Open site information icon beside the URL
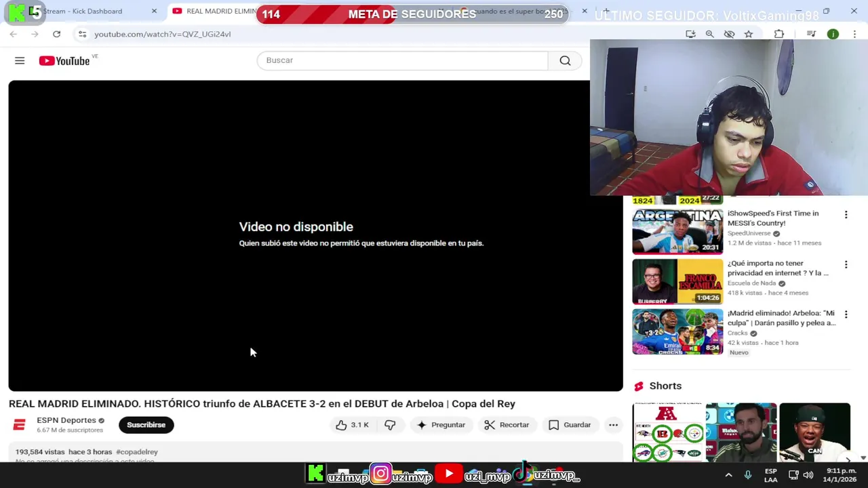868x488 pixels. [x=82, y=34]
